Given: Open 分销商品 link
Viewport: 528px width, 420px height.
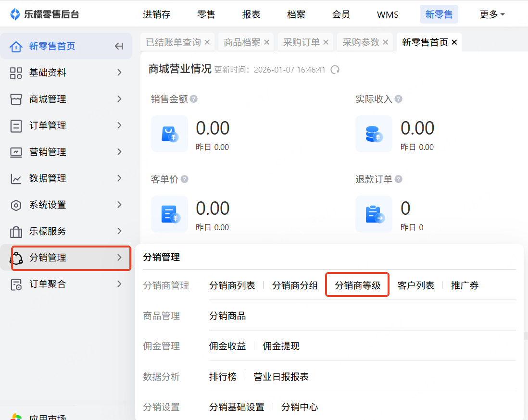Looking at the screenshot, I should [227, 316].
